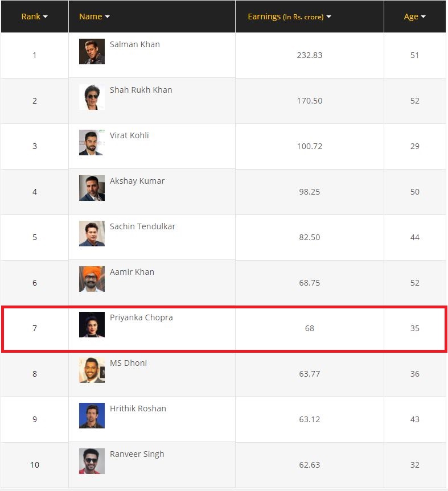Open Aamir Khan's thumbnail photo
This screenshot has width=448, height=491.
click(92, 279)
